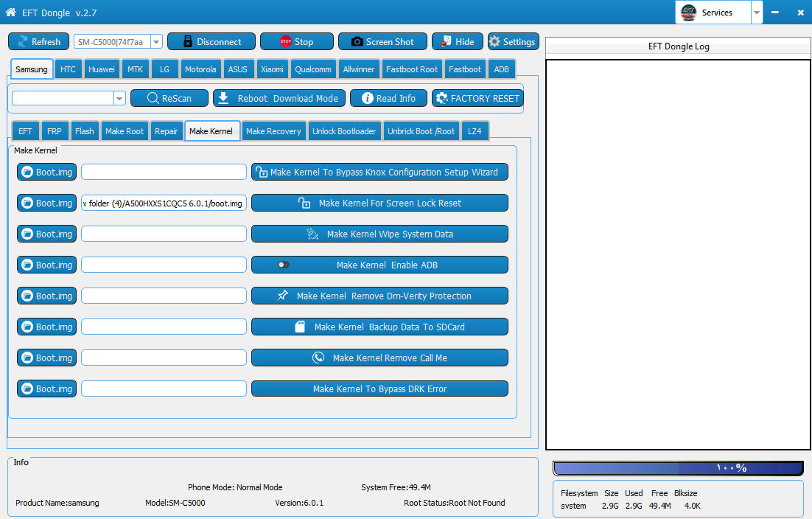Click the 100% progress bar
This screenshot has height=519, width=812.
click(x=678, y=468)
